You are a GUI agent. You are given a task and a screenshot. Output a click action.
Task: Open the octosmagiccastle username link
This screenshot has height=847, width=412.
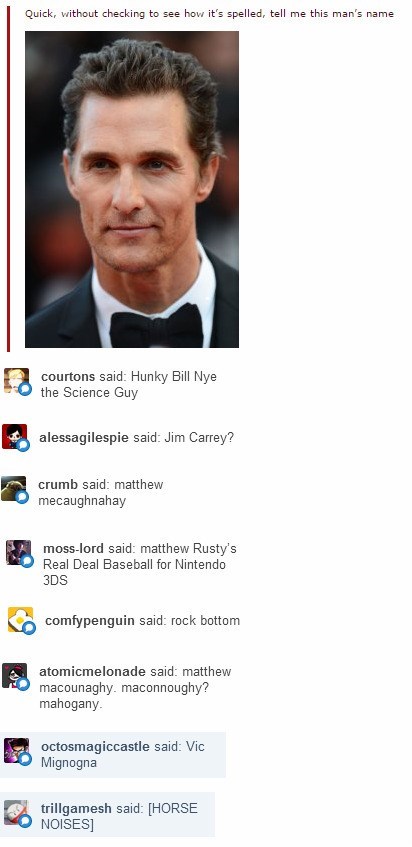(x=95, y=747)
